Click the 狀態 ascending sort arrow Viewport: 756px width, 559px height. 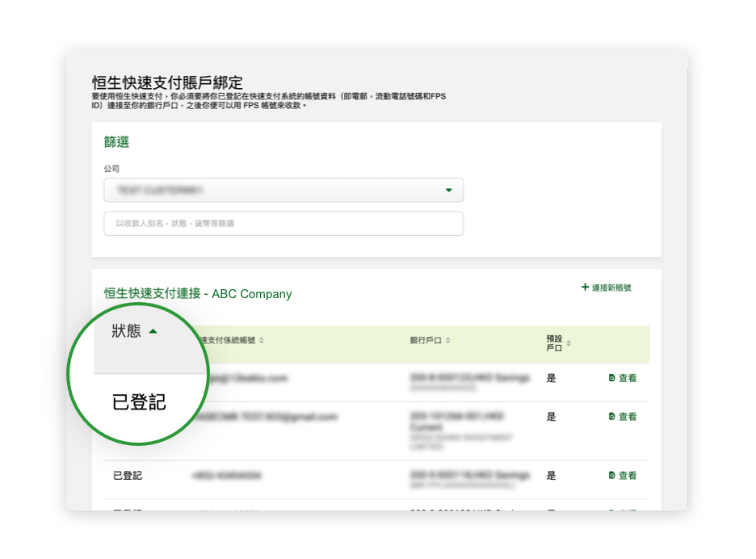(153, 331)
